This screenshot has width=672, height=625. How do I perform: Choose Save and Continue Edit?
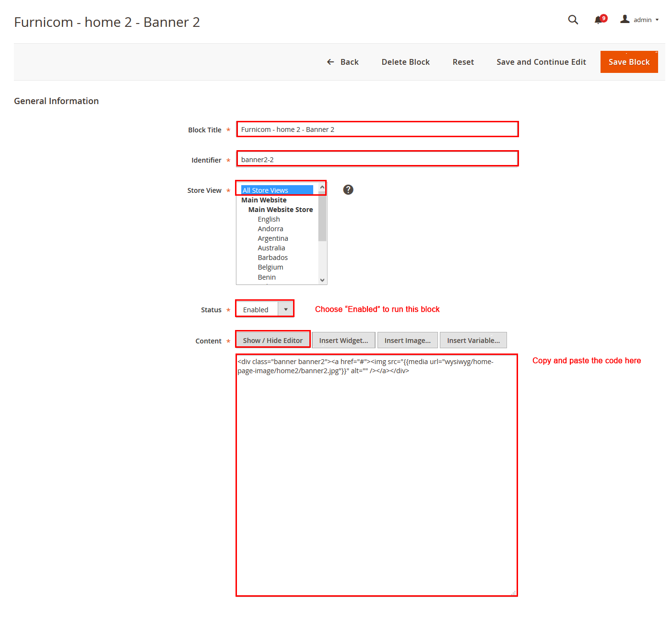click(541, 62)
